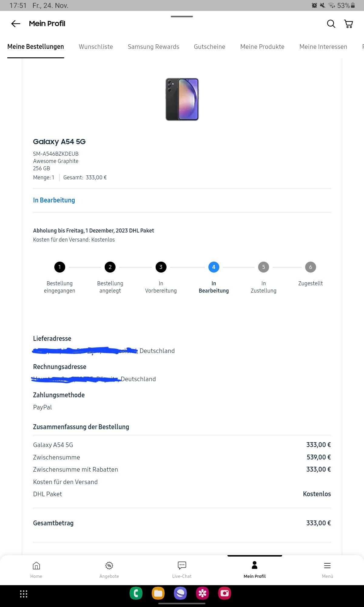Open Samsung Rewards tab

pyautogui.click(x=153, y=47)
